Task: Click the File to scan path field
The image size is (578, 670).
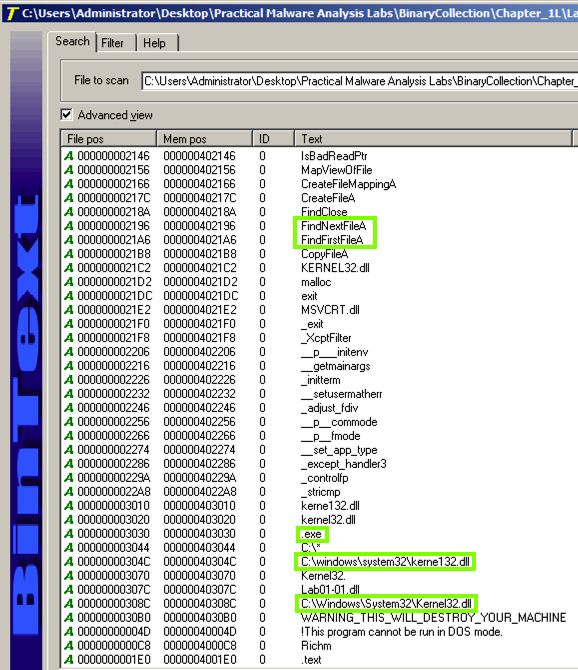Action: pos(360,81)
